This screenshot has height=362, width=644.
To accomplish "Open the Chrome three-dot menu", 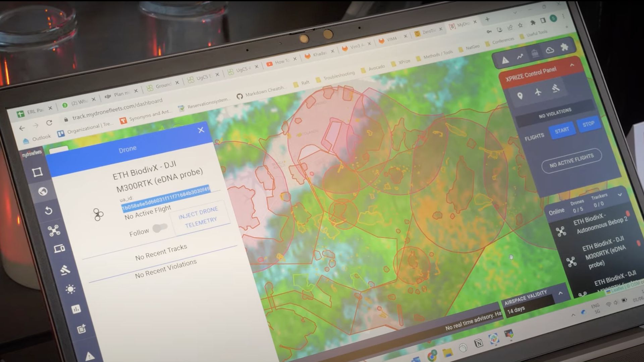I will click(x=563, y=16).
